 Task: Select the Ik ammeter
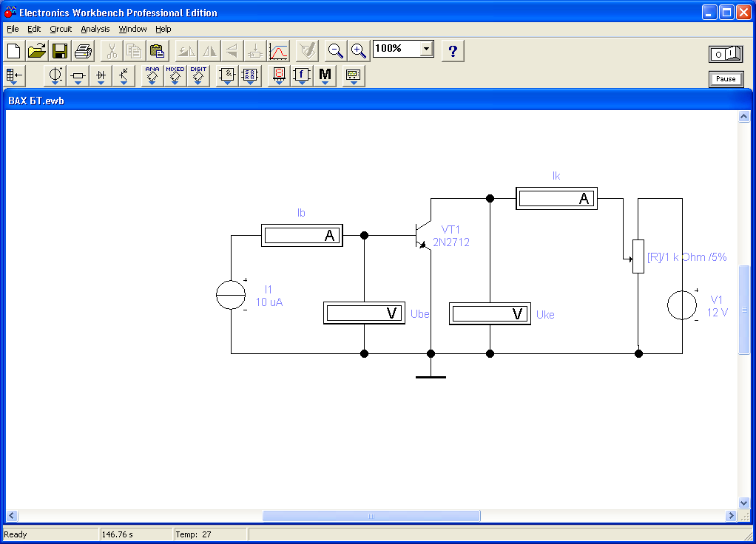556,199
